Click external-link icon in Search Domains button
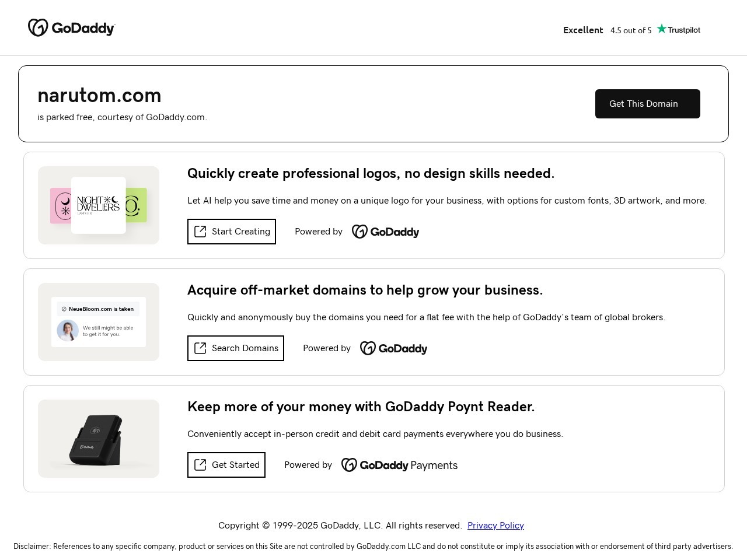Image resolution: width=747 pixels, height=560 pixels. [x=200, y=348]
